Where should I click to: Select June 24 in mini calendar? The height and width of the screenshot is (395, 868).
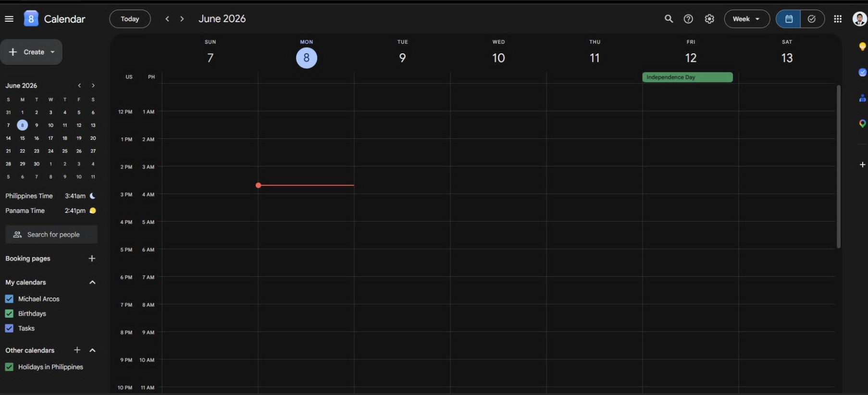tap(50, 151)
